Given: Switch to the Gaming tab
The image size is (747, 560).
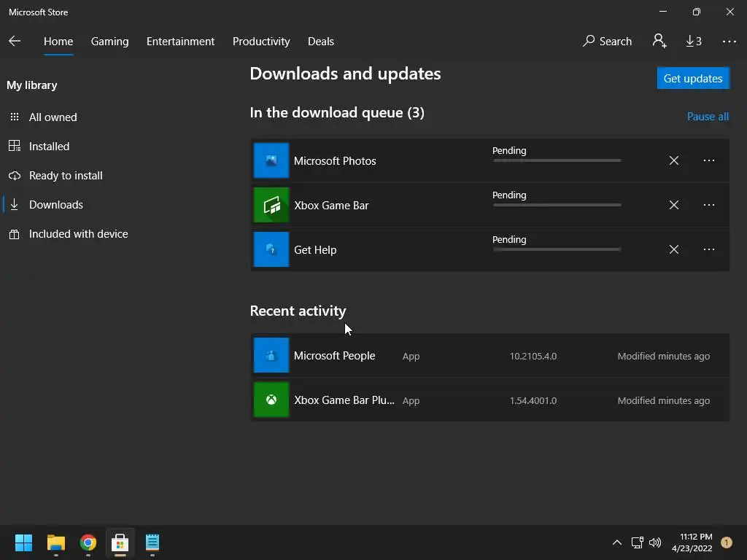Looking at the screenshot, I should [x=109, y=42].
